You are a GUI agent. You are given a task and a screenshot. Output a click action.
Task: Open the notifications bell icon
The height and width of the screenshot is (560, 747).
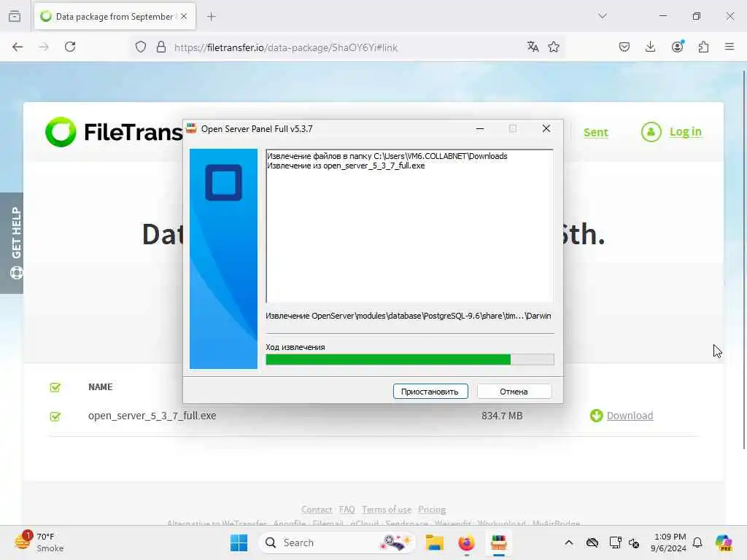pos(697,542)
